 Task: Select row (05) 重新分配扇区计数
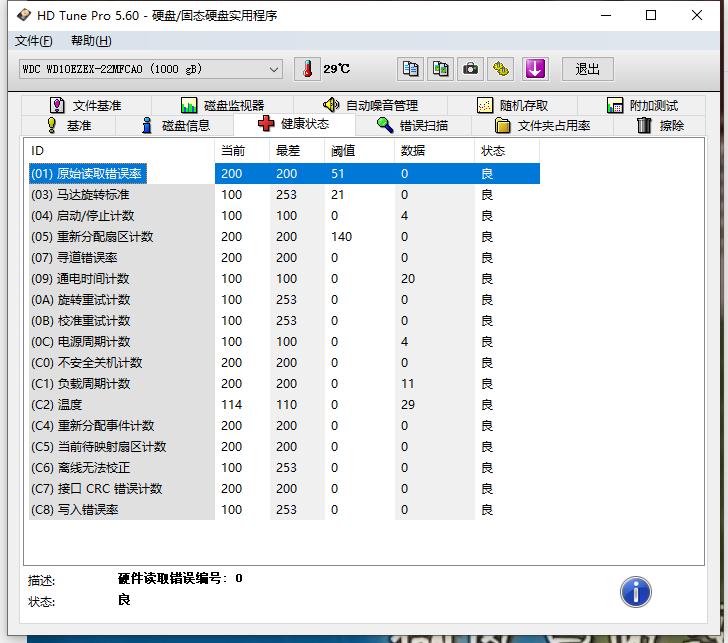pyautogui.click(x=284, y=237)
